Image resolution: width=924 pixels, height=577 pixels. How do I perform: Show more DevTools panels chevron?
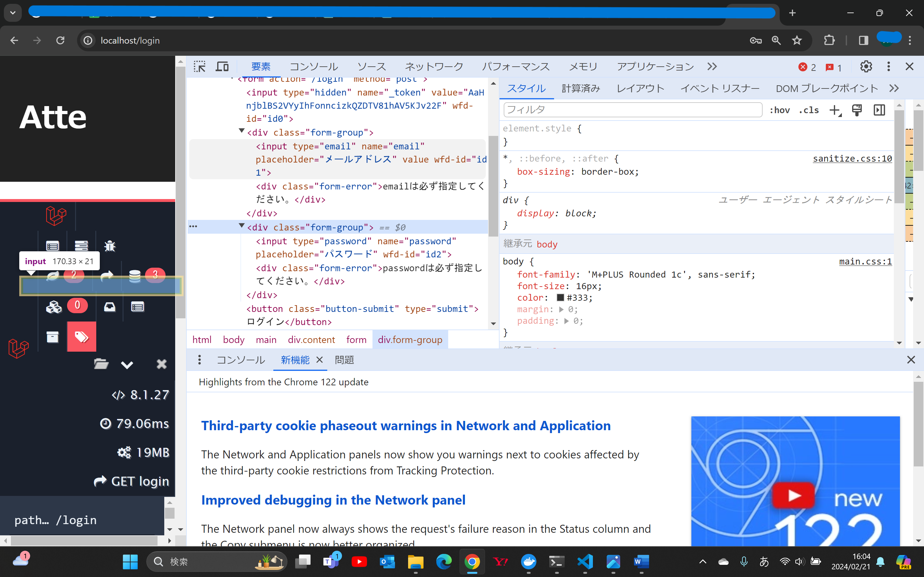(x=712, y=66)
